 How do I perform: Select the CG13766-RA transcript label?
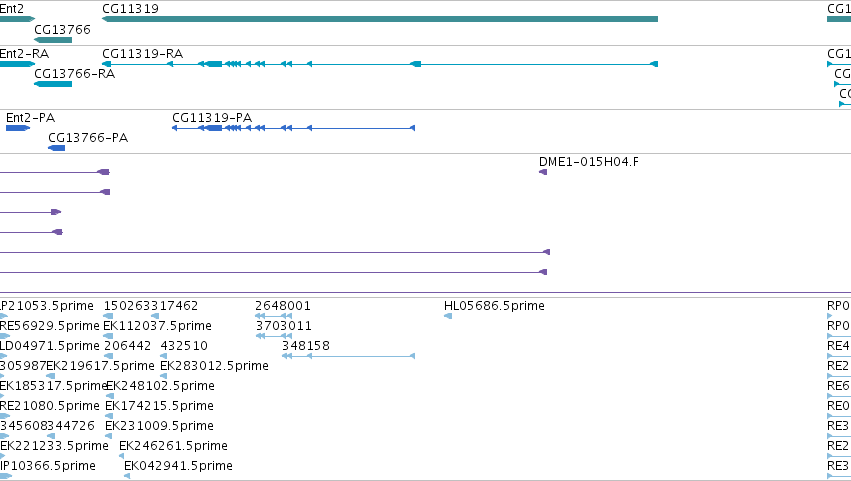(x=74, y=74)
